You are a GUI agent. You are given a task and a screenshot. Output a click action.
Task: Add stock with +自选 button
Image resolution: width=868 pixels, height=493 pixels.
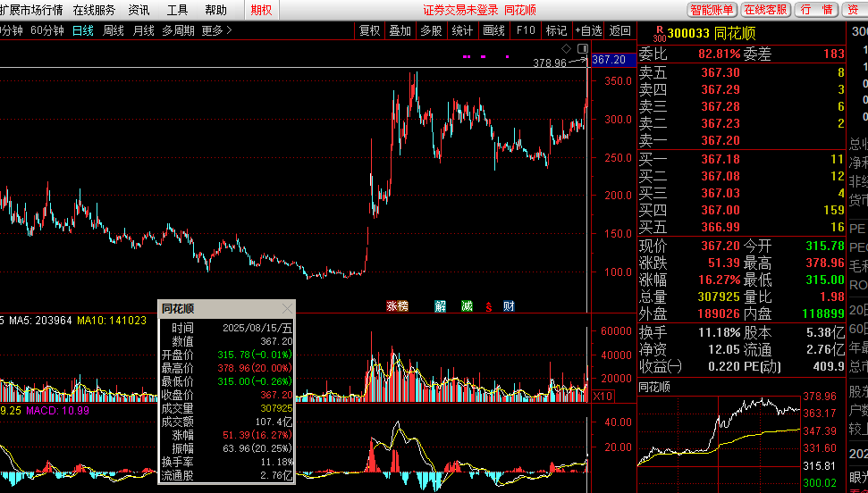pos(588,31)
